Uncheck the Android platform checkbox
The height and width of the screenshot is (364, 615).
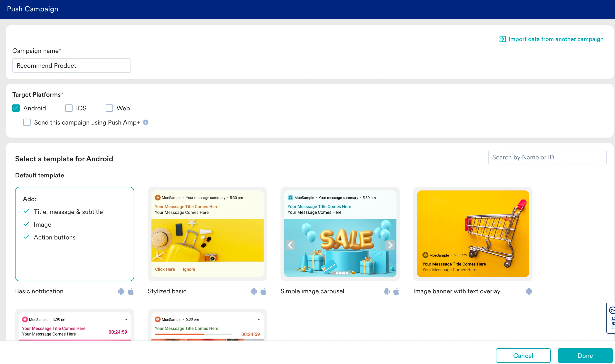(x=16, y=108)
